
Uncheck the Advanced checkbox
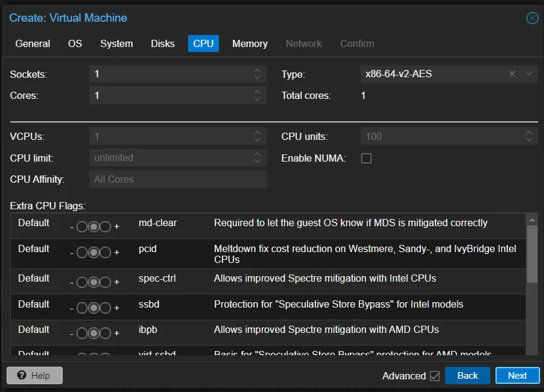pyautogui.click(x=435, y=376)
